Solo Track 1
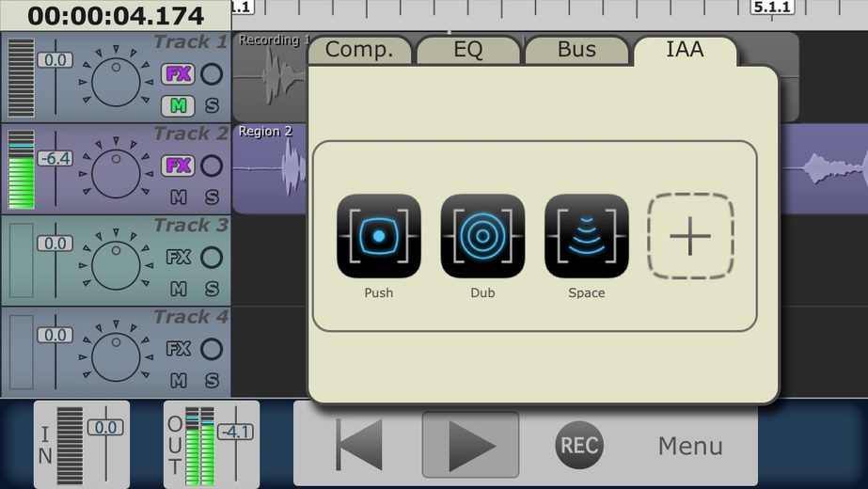This screenshot has width=868, height=489. coord(212,105)
